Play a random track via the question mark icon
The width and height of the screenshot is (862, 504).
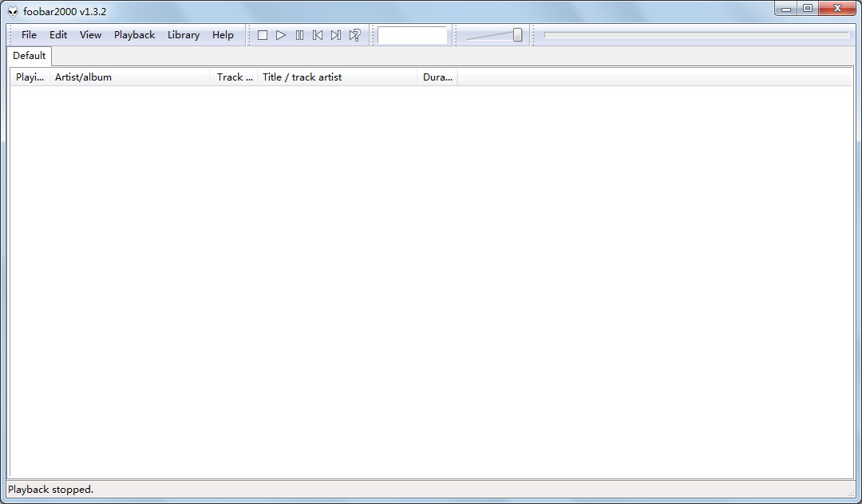[354, 35]
